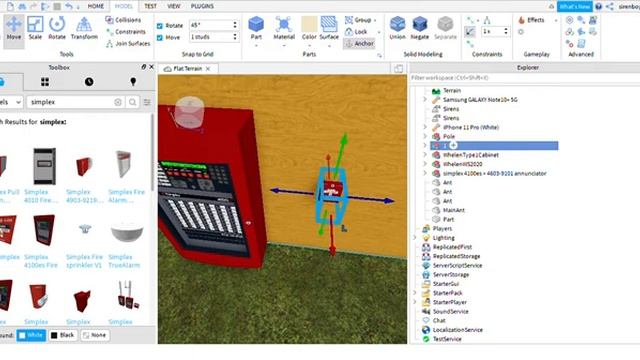The image size is (640, 360).
Task: Click the Negate tool
Action: pos(420,28)
